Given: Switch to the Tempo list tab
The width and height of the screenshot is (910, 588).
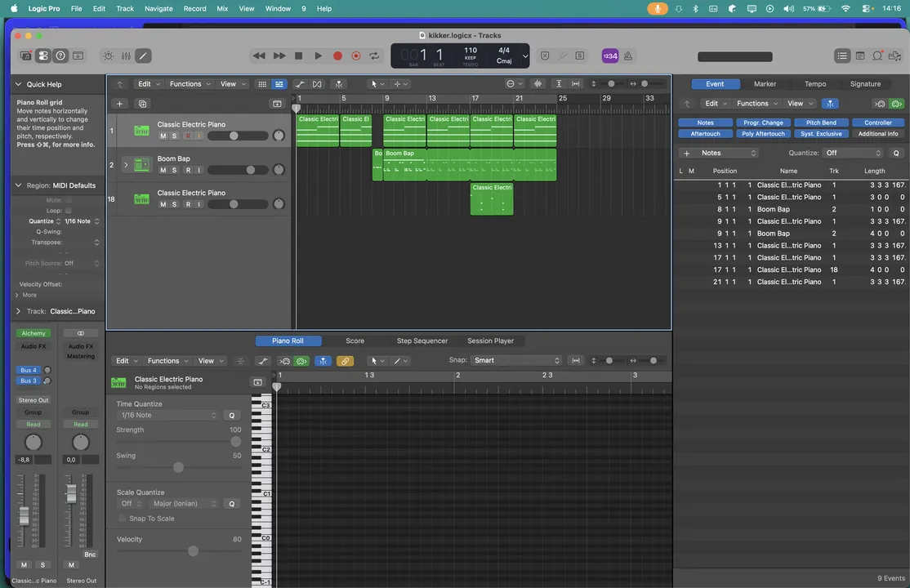Looking at the screenshot, I should (x=814, y=84).
